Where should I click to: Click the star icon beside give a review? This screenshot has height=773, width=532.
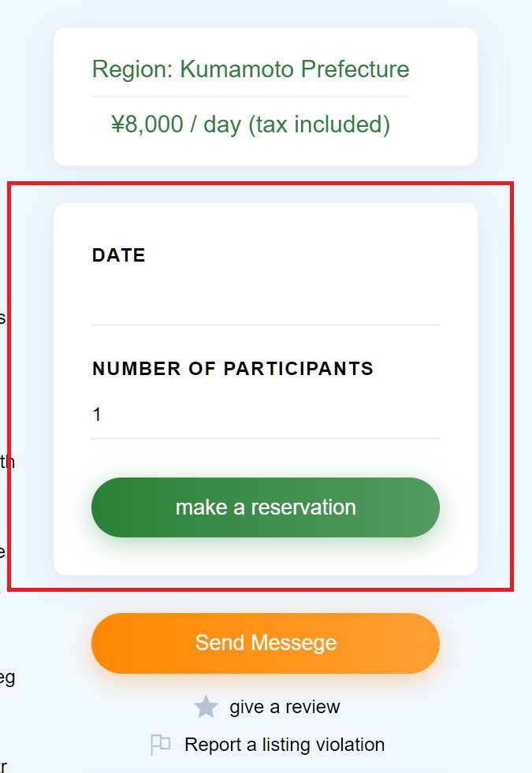tap(206, 707)
